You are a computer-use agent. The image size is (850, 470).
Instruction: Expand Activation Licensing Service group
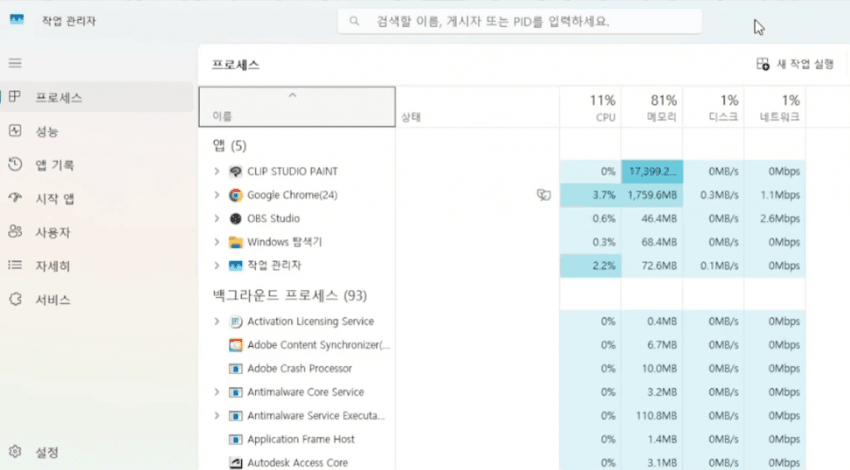pyautogui.click(x=217, y=321)
